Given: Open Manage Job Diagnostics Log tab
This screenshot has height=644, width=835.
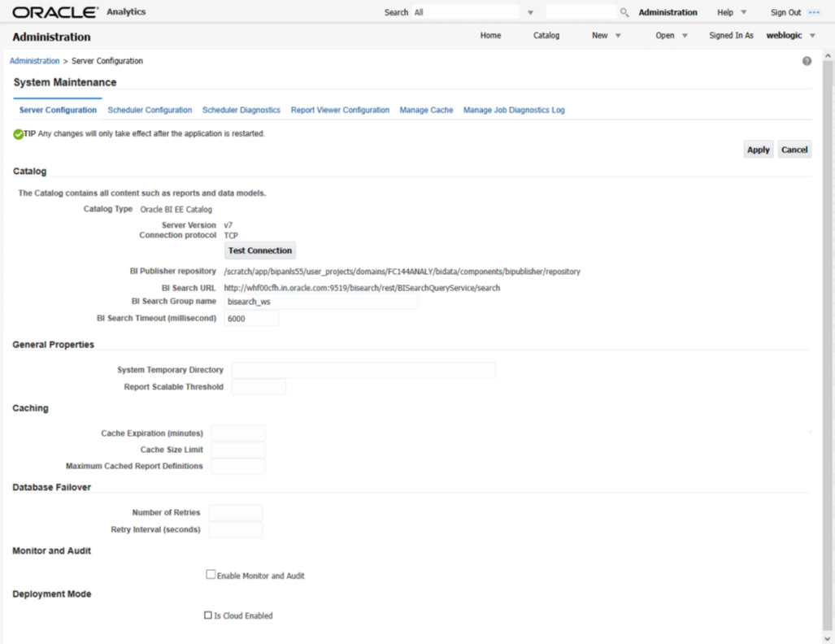Looking at the screenshot, I should click(x=514, y=110).
